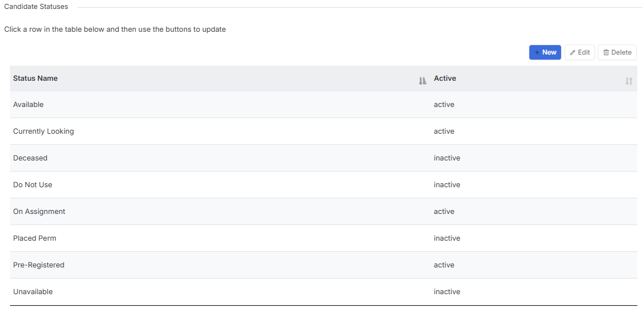
Task: Click the active value for Pre-Registered
Action: [x=444, y=265]
